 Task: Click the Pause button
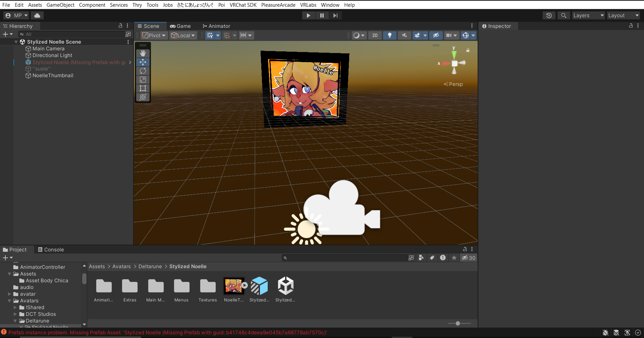322,15
